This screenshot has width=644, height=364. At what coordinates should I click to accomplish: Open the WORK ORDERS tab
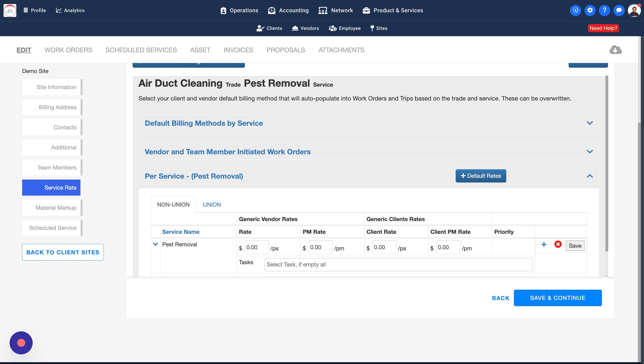coord(68,50)
